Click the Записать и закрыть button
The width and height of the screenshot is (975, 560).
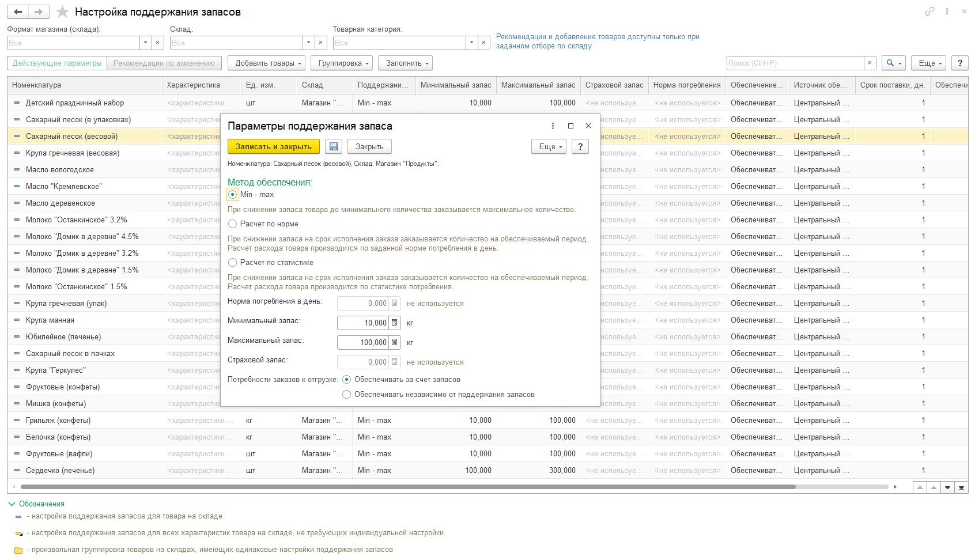[274, 147]
